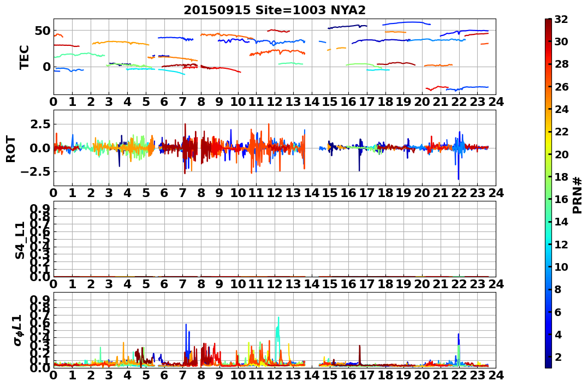This screenshot has height=387, width=588.
Task: Click x-tick '14' under the TEC panel
Action: 311,102
